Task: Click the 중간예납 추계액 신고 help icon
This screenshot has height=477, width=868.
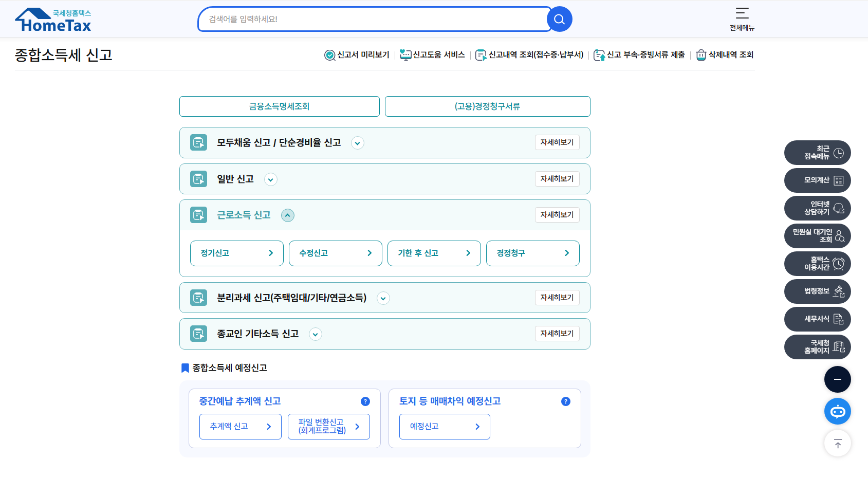Action: coord(365,401)
